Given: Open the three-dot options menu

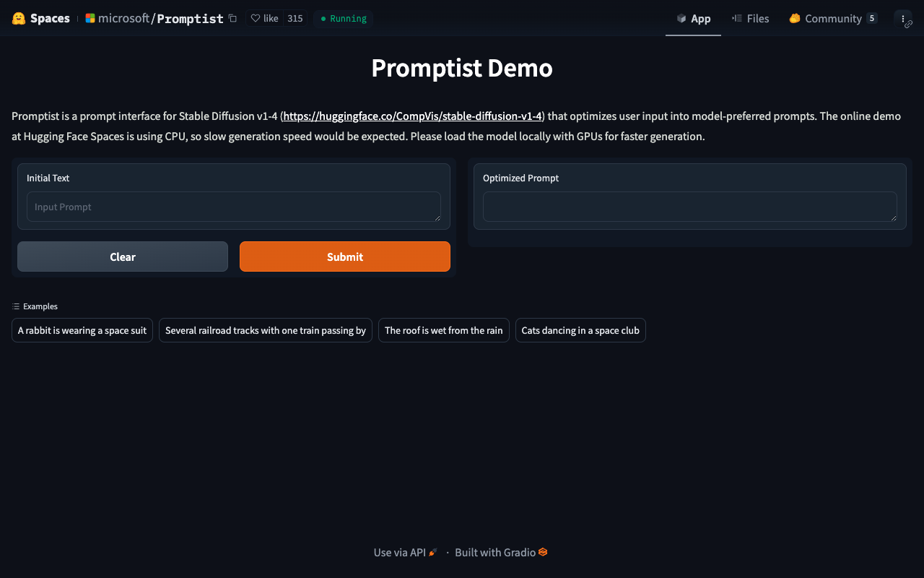Looking at the screenshot, I should [x=903, y=19].
